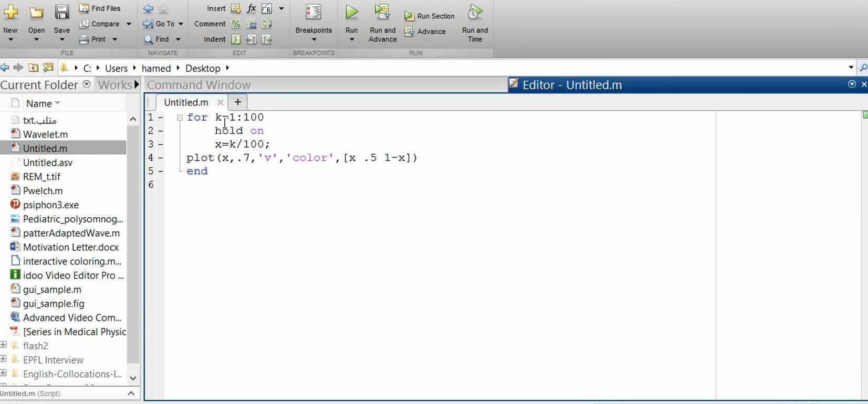Viewport: 868px width, 404px height.
Task: Click hamed in the path bar
Action: [156, 68]
